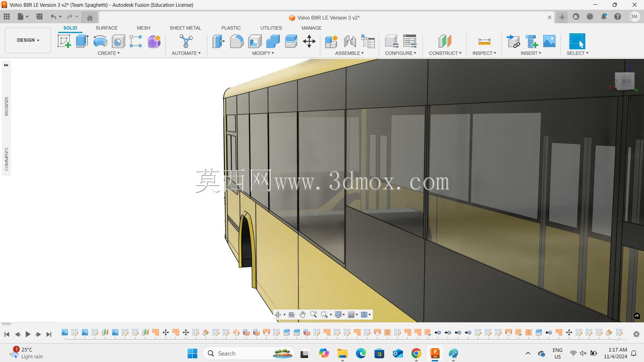644x362 pixels.
Task: Click the Insert Derive icon
Action: click(x=513, y=41)
